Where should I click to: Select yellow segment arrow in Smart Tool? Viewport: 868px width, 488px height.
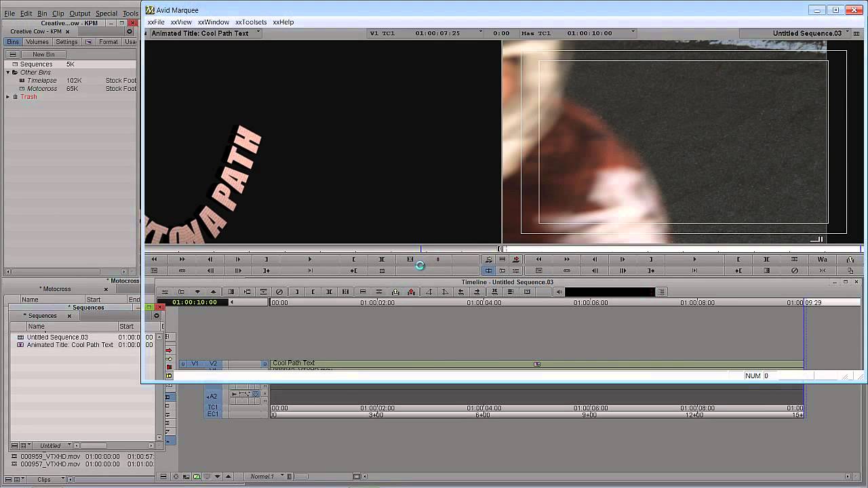click(169, 359)
